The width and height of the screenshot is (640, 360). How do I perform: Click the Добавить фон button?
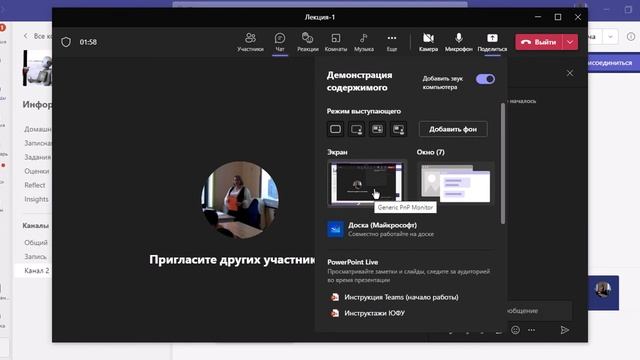(453, 129)
